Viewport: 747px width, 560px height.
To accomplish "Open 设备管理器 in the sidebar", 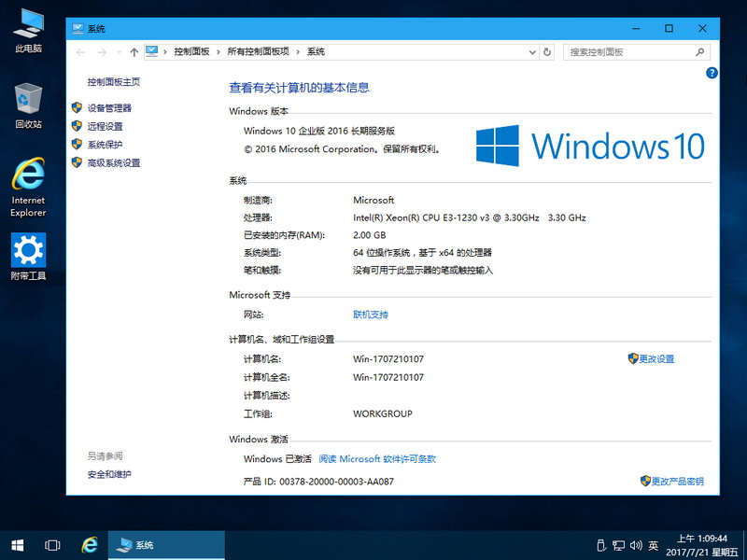I will point(109,108).
